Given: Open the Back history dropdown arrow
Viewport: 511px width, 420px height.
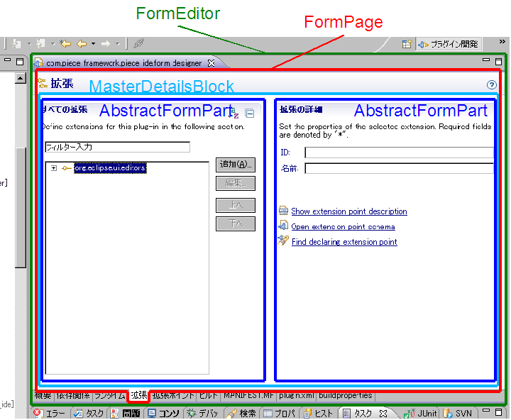Looking at the screenshot, I should point(93,44).
